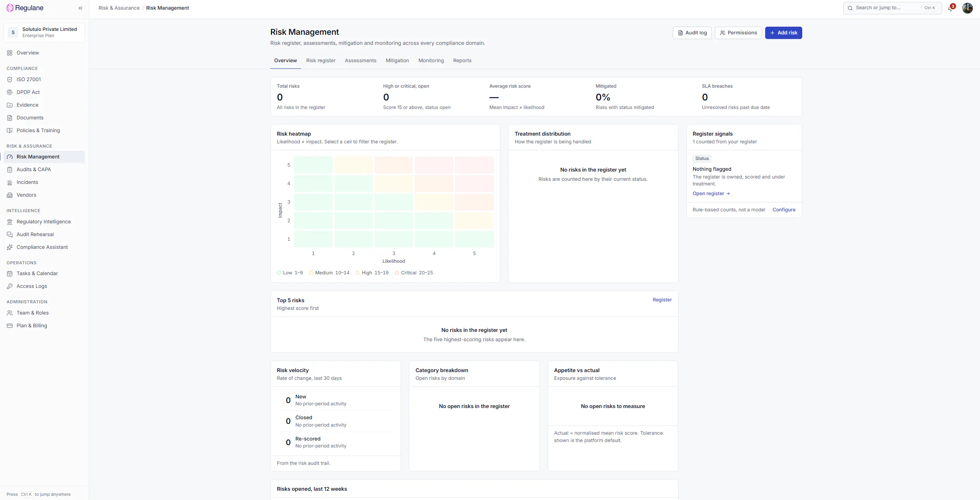
Task: Open Plan & Billing in sidebar
Action: (x=44, y=326)
